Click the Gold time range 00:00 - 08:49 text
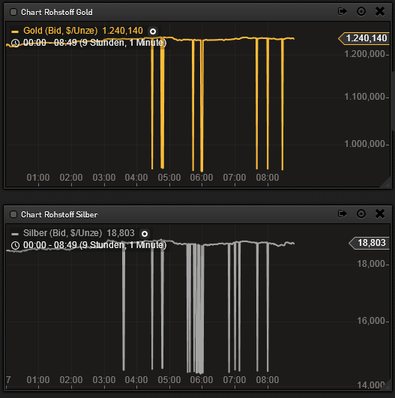Screen dimensions: 395x398 click(x=95, y=43)
